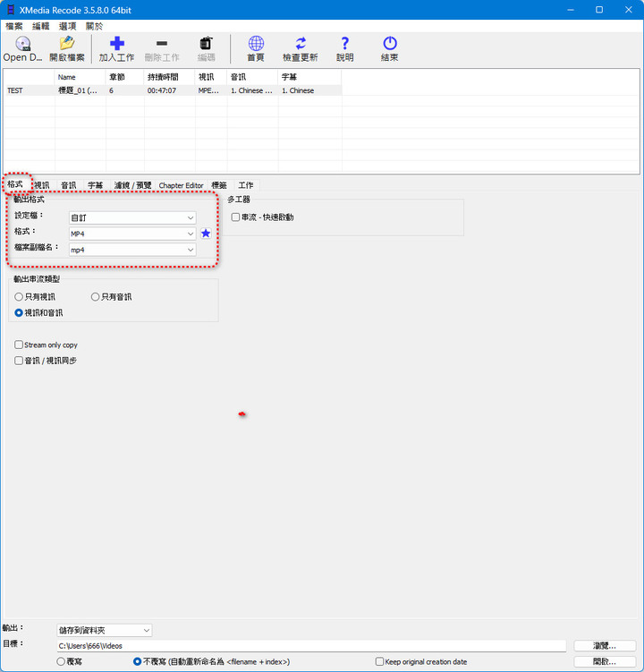Image resolution: width=644 pixels, height=672 pixels.
Task: Expand the 設定檔 profile dropdown
Action: [132, 217]
